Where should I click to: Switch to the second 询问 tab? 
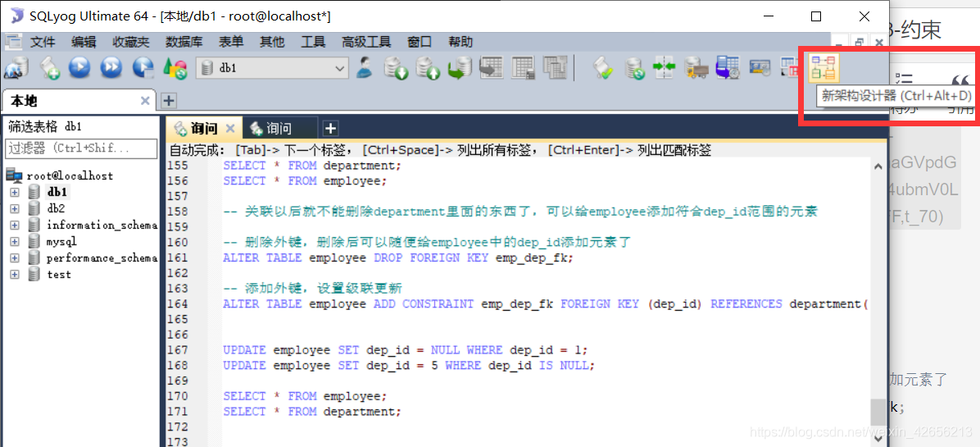point(279,129)
